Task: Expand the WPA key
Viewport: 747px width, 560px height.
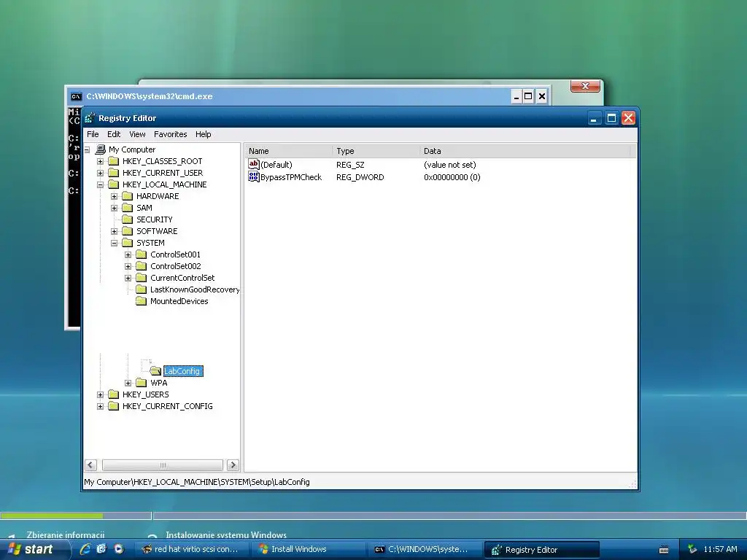Action: tap(128, 383)
